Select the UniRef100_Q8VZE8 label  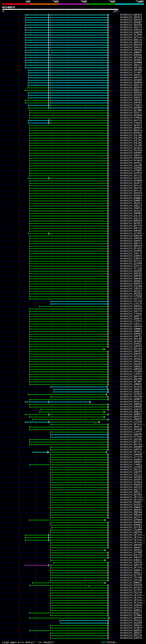point(131,25)
